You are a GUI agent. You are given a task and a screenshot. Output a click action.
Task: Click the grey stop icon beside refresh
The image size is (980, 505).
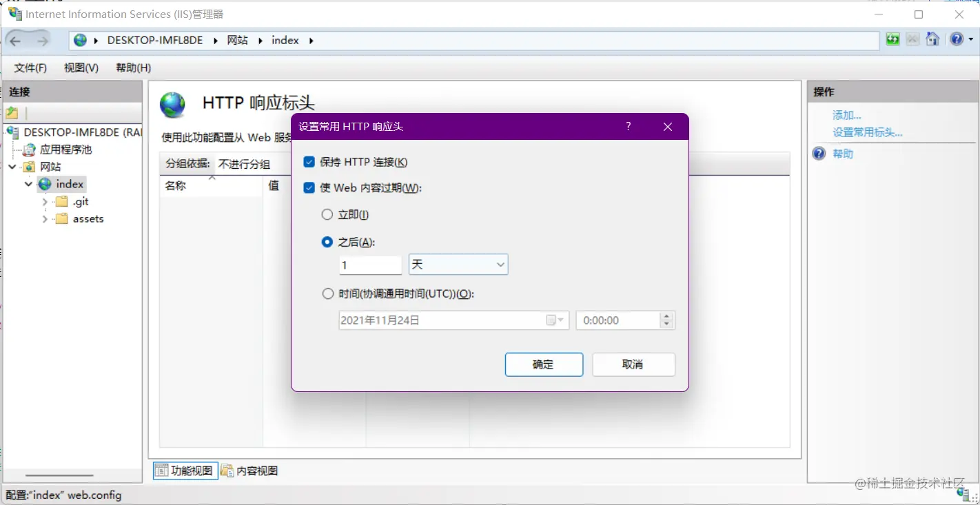click(x=912, y=39)
